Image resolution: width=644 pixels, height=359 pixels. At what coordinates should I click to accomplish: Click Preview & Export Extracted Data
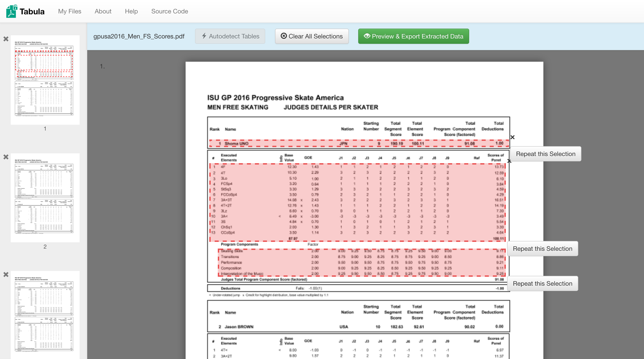click(413, 36)
